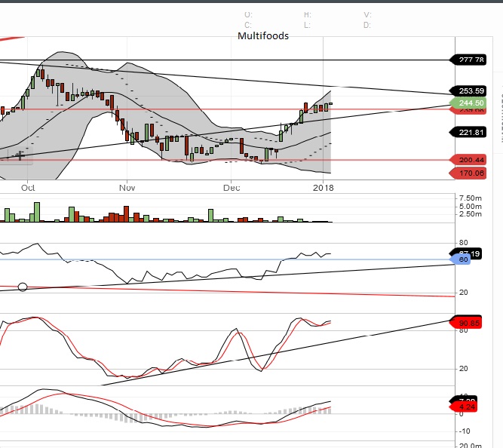The height and width of the screenshot is (448, 503).
Task: Click the 80 RSI axis value
Action: click(463, 243)
